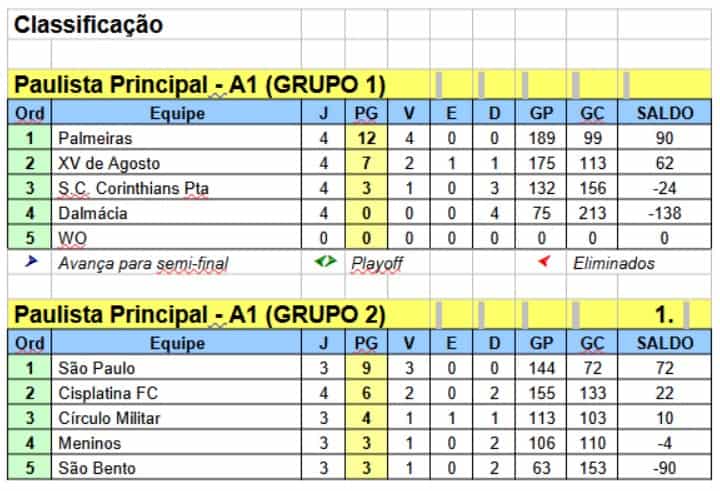Select the XV de Agosto cell
This screenshot has width=720, height=491.
[x=109, y=163]
